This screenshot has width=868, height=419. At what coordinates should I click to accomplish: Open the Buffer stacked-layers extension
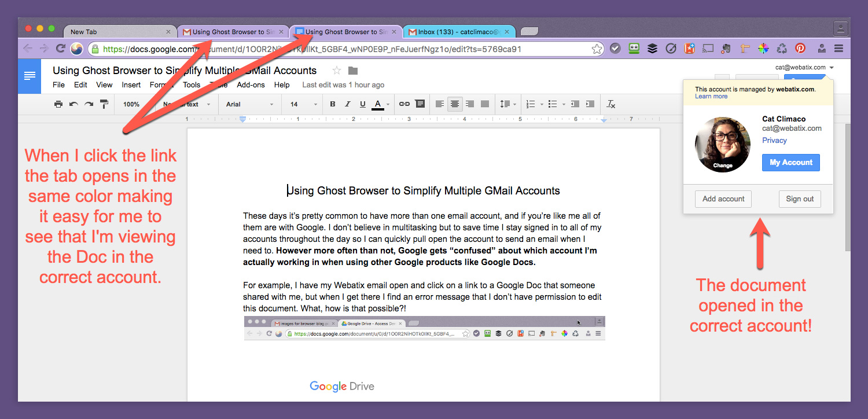click(653, 49)
